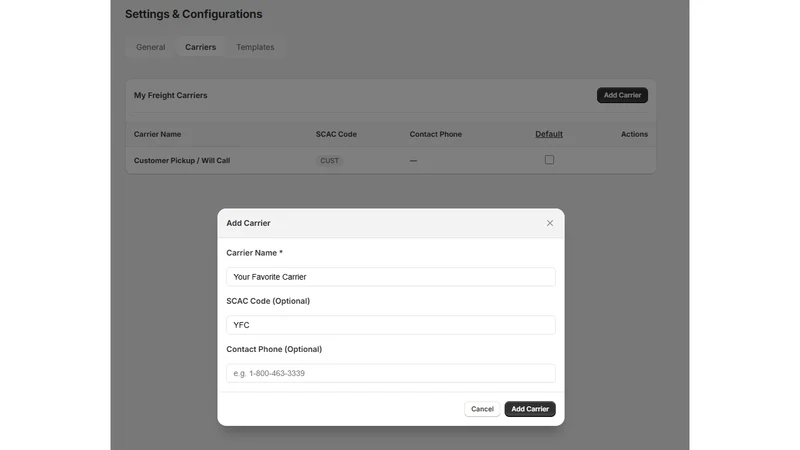Switch to the Carriers tab
The height and width of the screenshot is (450, 800).
(x=201, y=47)
